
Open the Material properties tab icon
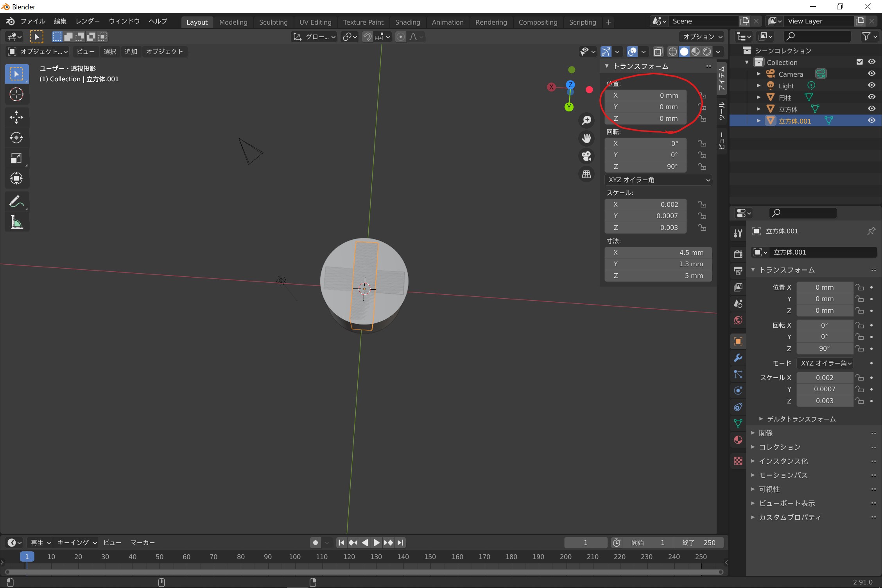click(x=738, y=440)
